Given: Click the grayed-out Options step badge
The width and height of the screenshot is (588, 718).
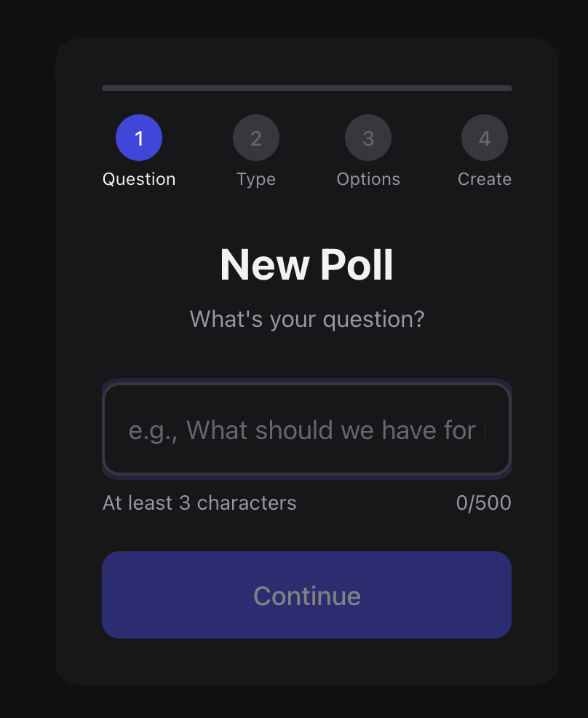Looking at the screenshot, I should point(368,137).
